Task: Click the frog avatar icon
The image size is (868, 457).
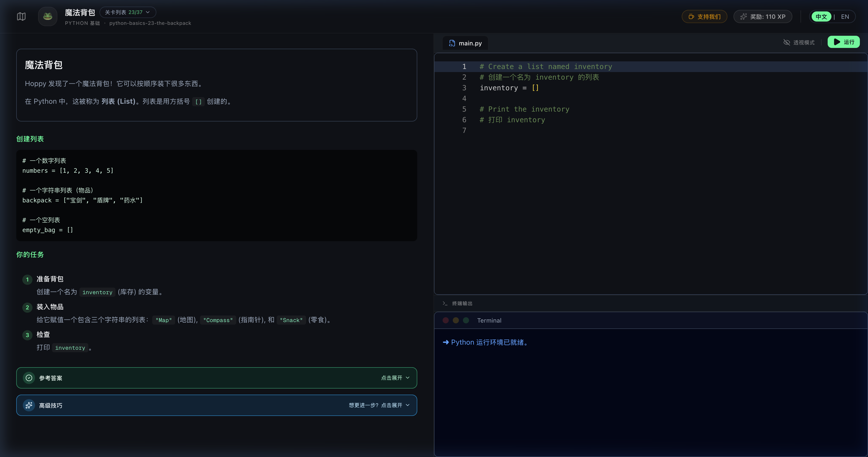Action: tap(47, 16)
